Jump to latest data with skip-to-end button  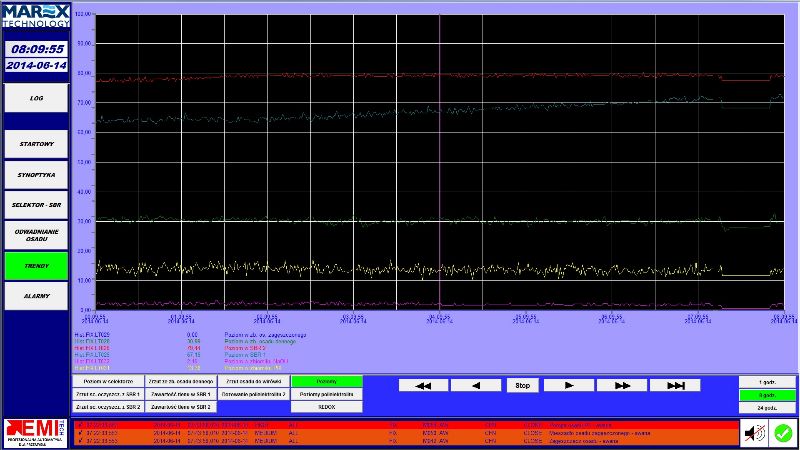(x=676, y=385)
